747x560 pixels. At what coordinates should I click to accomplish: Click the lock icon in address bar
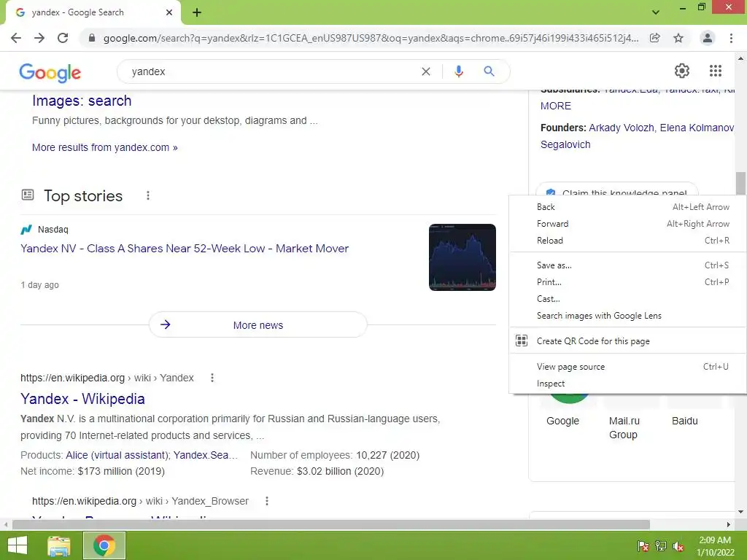pyautogui.click(x=92, y=38)
